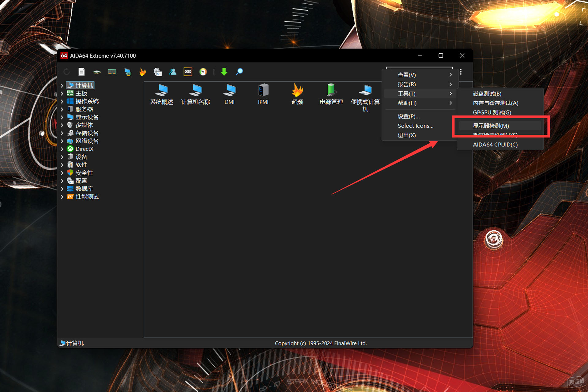Choose 退出(X) from the menu
588x392 pixels.
[x=419, y=135]
